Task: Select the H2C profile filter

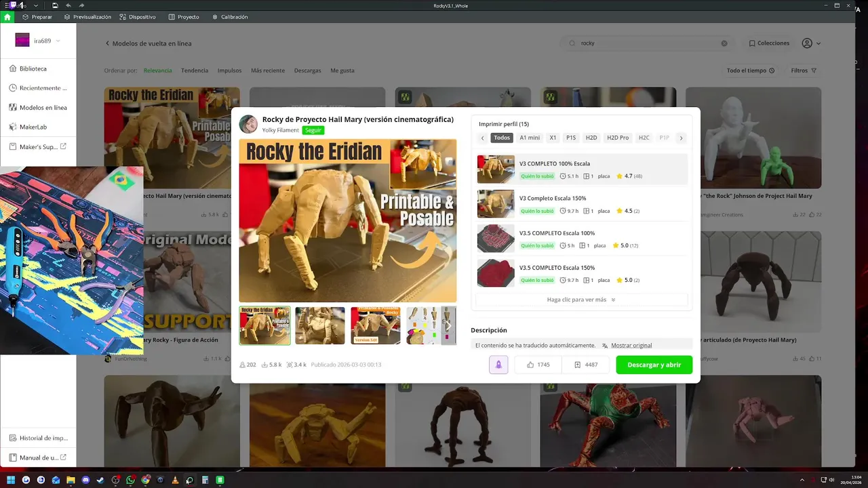Action: pyautogui.click(x=644, y=138)
